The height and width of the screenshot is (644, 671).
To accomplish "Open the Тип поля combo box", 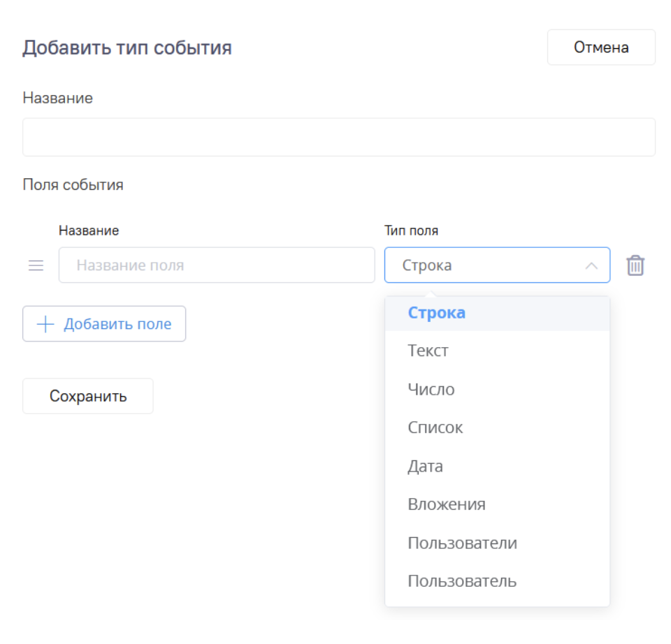I will tap(497, 265).
